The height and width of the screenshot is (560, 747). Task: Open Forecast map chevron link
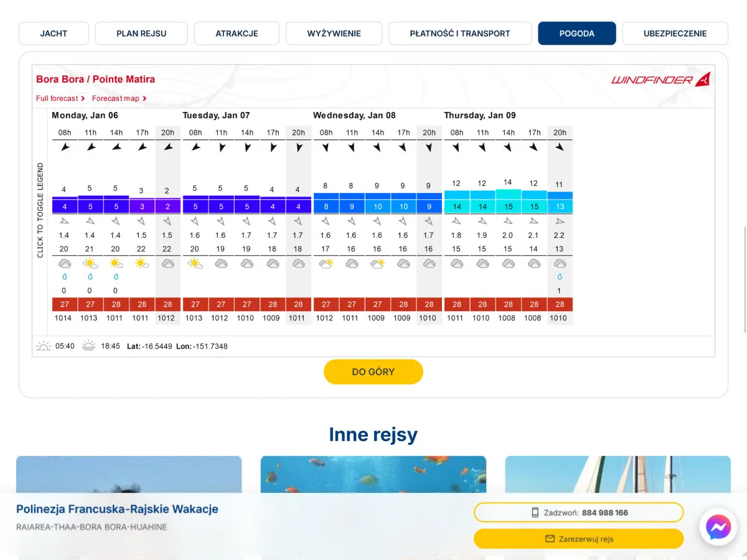[119, 98]
